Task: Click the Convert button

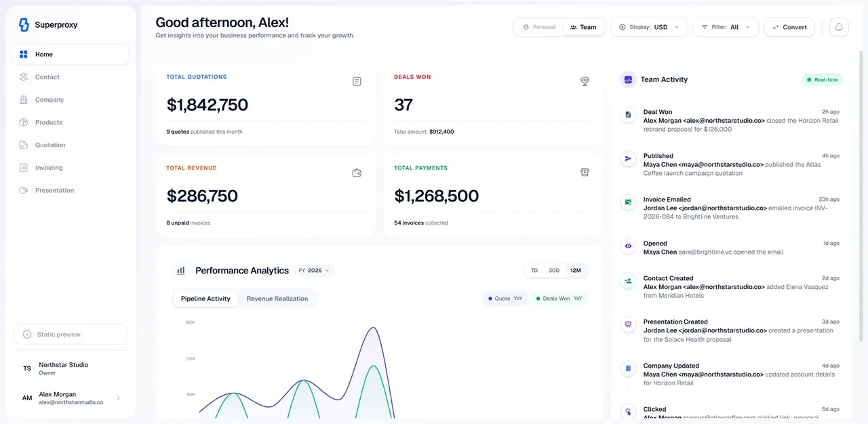Action: point(789,27)
